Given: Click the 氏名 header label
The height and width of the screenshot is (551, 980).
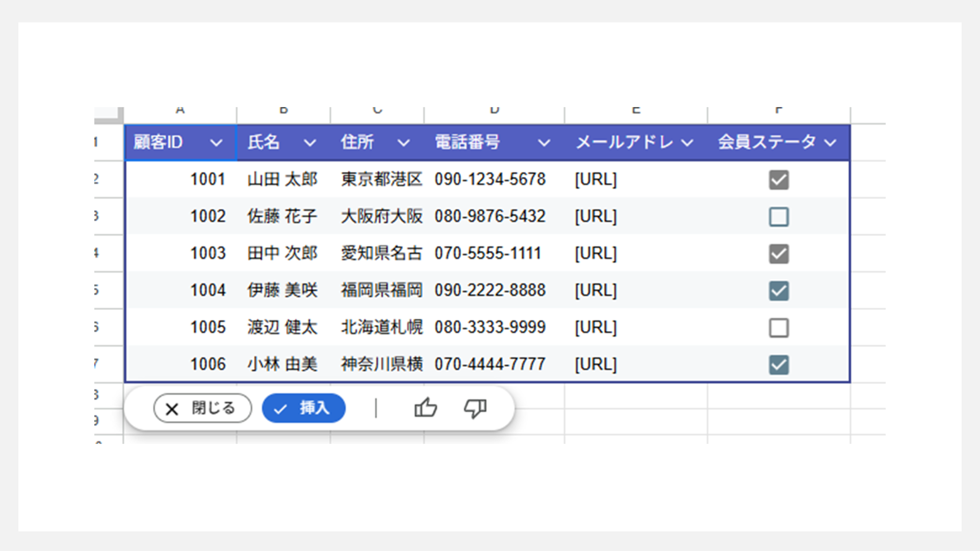Looking at the screenshot, I should [x=264, y=142].
